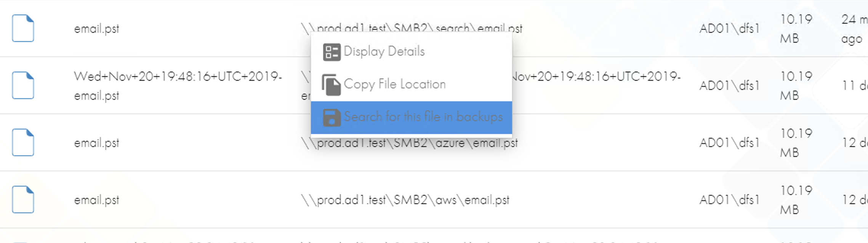Click path \\prod.ad1.test\SMB2\azure\email.pst
This screenshot has height=243, width=868.
409,143
